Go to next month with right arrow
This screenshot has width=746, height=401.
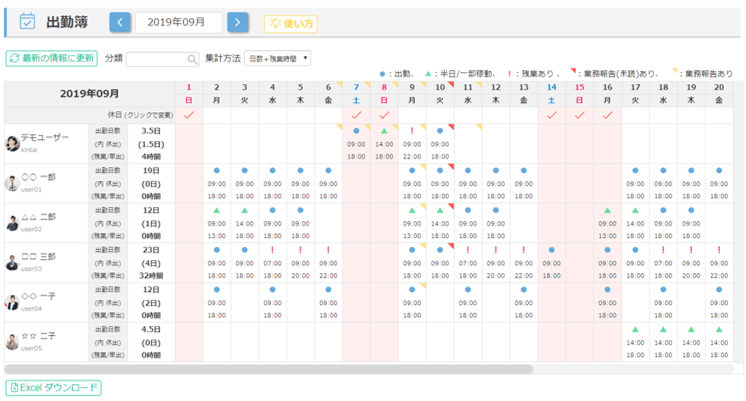(x=237, y=22)
